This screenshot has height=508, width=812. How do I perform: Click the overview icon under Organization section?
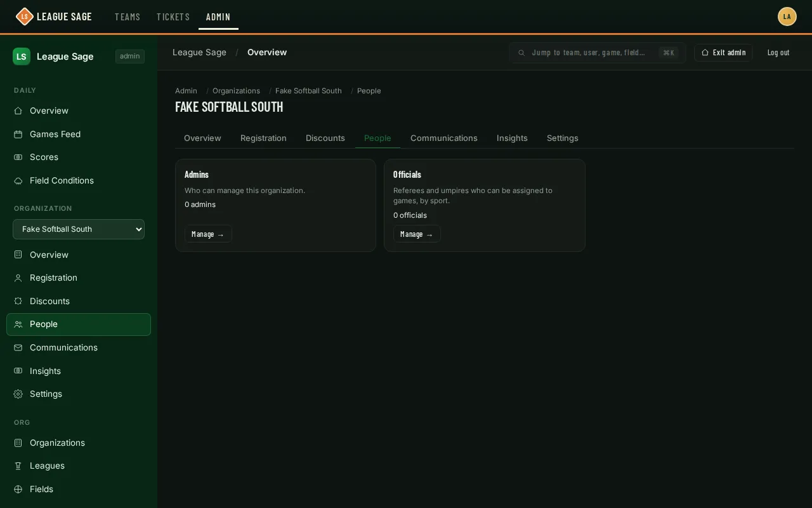18,255
